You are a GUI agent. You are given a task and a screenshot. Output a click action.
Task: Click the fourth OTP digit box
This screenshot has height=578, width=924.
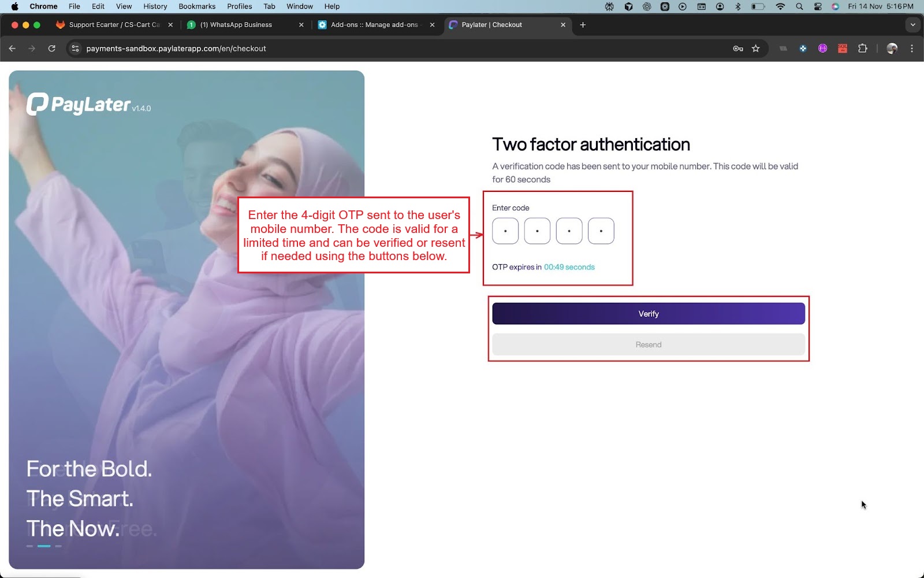point(601,231)
